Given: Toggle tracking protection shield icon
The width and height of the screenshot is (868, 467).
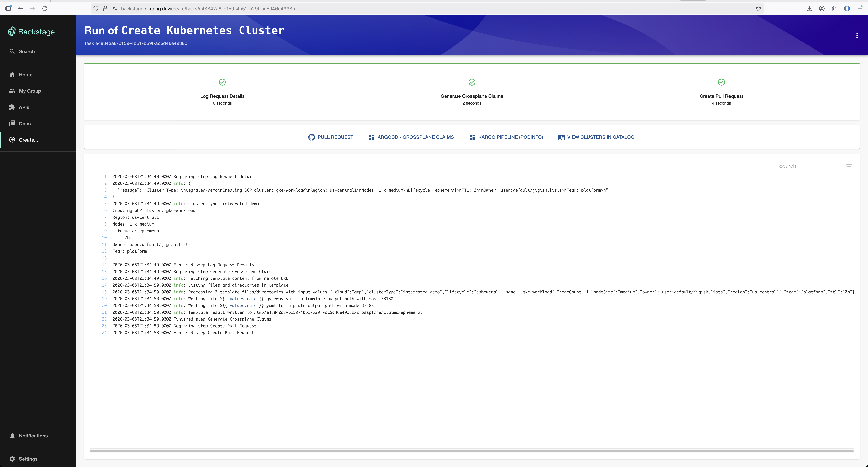Looking at the screenshot, I should [x=96, y=8].
